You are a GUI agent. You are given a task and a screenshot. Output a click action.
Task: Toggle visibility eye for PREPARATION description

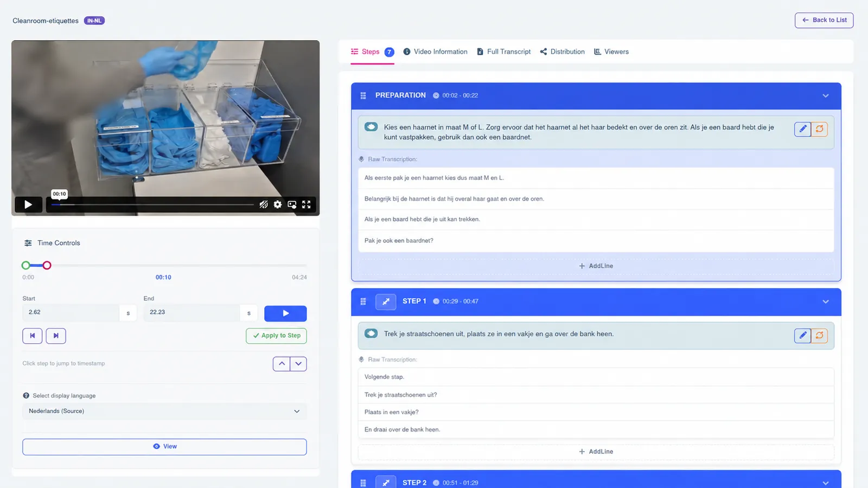tap(371, 127)
